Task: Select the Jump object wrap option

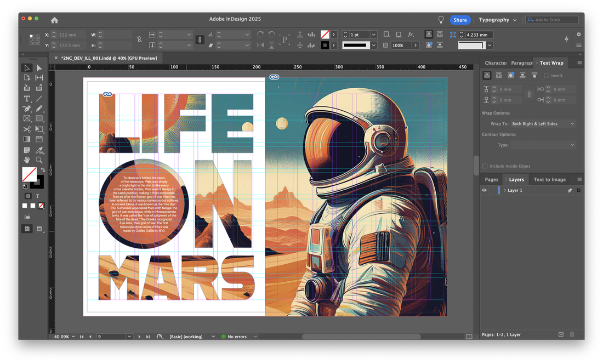Action: click(x=522, y=76)
